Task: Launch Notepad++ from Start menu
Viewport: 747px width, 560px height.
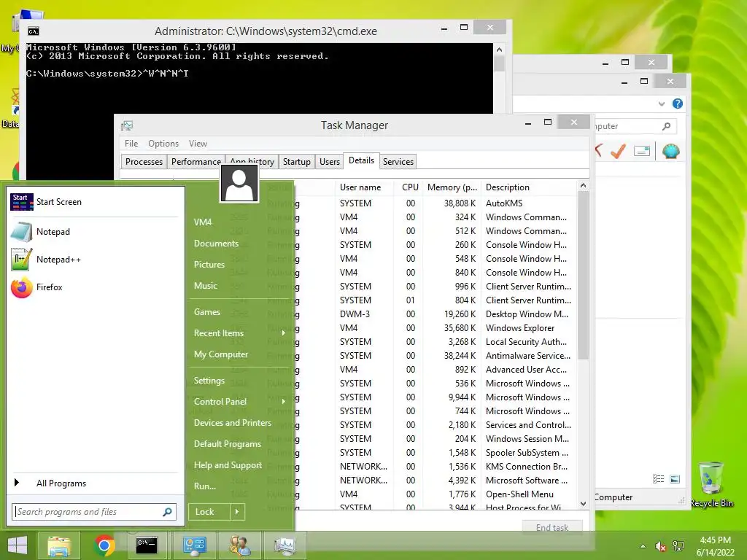Action: [x=94, y=260]
